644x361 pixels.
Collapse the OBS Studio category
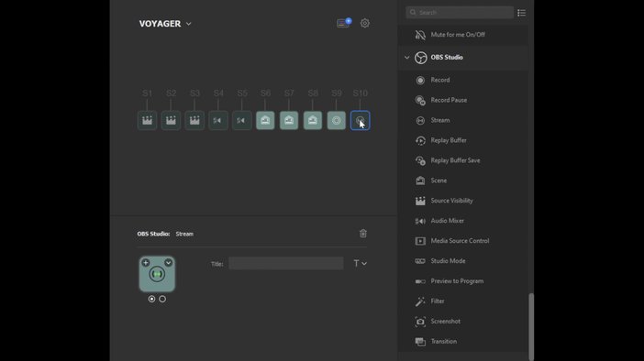407,58
